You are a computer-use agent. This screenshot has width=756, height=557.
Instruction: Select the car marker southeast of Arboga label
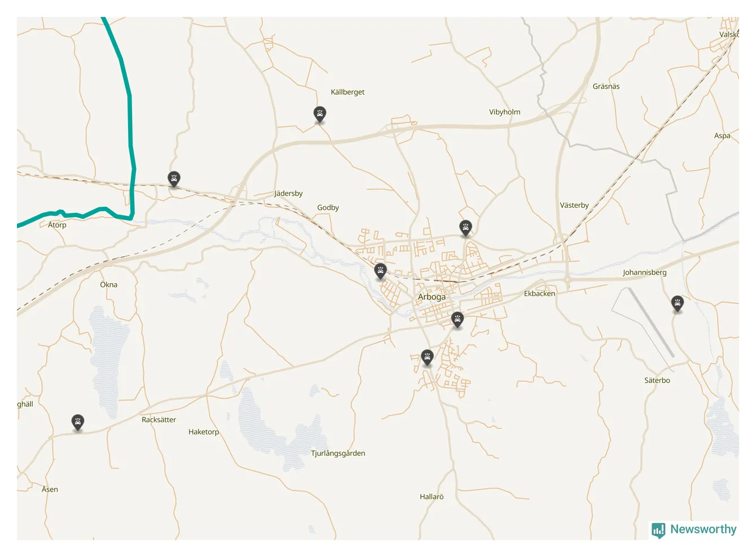[458, 320]
